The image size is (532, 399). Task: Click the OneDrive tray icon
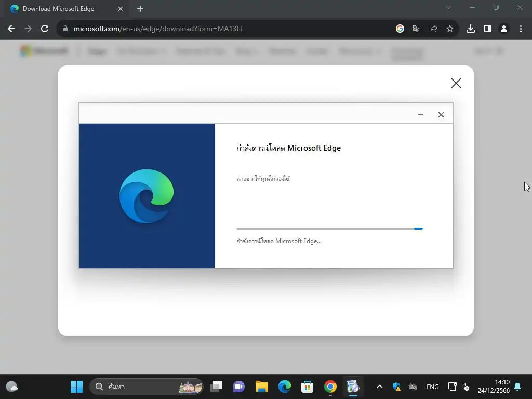click(x=413, y=387)
